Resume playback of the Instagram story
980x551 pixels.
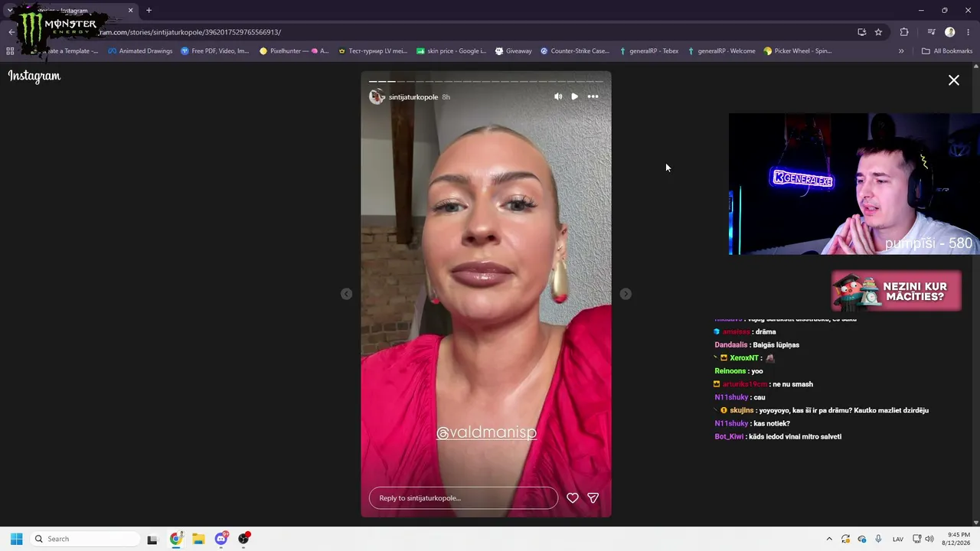[x=575, y=96]
